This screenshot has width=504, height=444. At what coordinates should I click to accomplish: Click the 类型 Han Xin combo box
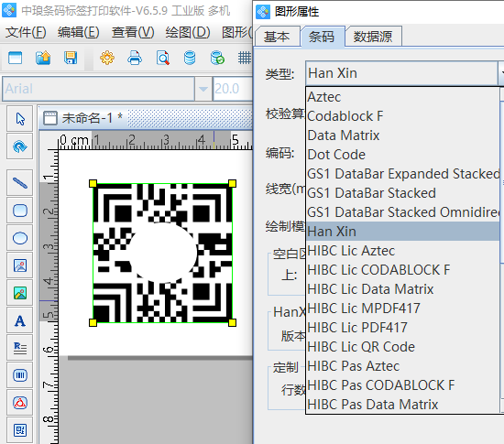404,73
